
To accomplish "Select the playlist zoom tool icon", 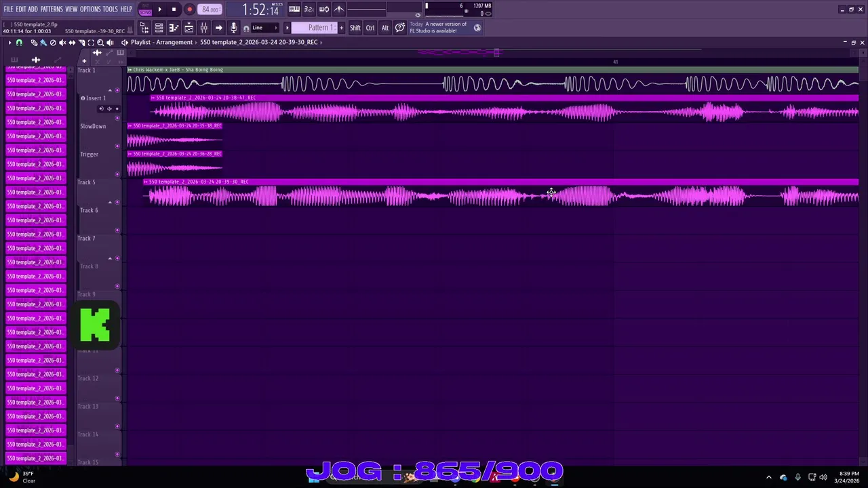I will click(x=100, y=43).
